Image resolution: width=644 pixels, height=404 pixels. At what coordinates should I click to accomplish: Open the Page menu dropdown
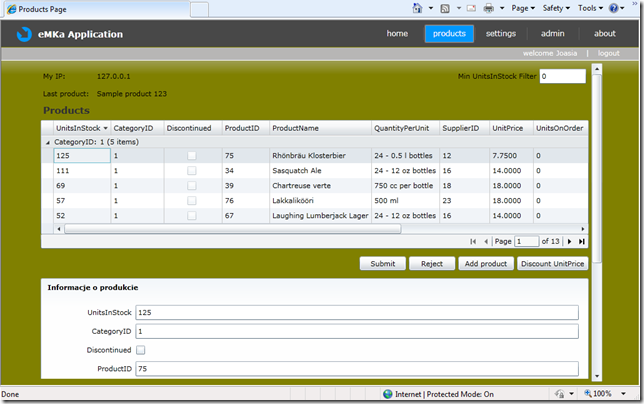(523, 8)
